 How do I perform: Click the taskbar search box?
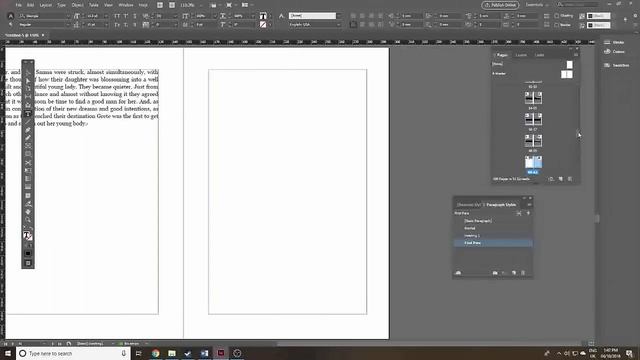[x=73, y=353]
